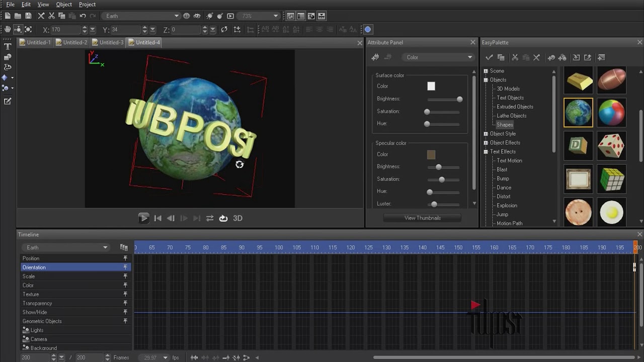The width and height of the screenshot is (644, 362).
Task: Select Lathe Objects in the EasyPalette tree
Action: 511,116
